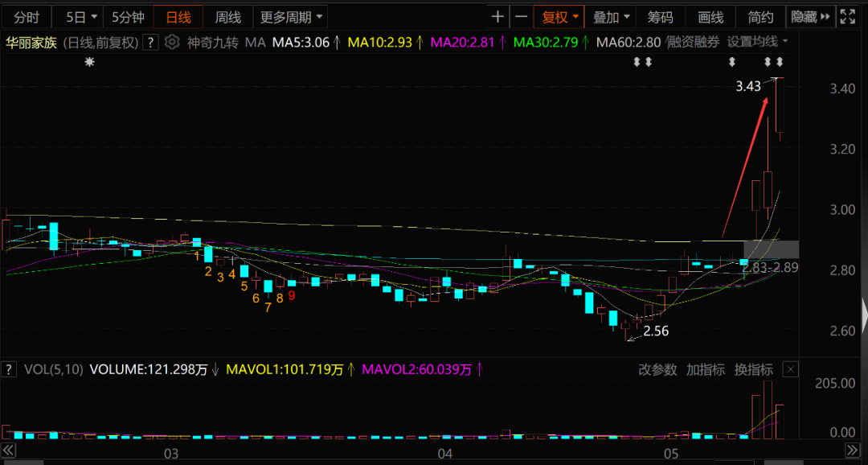Toggle 神奇九转 indicator
868x465 pixels.
click(x=212, y=43)
